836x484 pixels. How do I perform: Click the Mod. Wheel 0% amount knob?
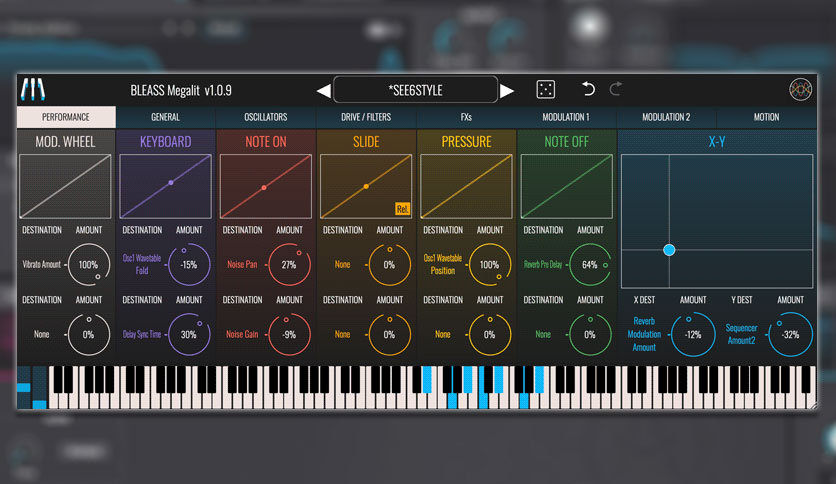(x=89, y=335)
